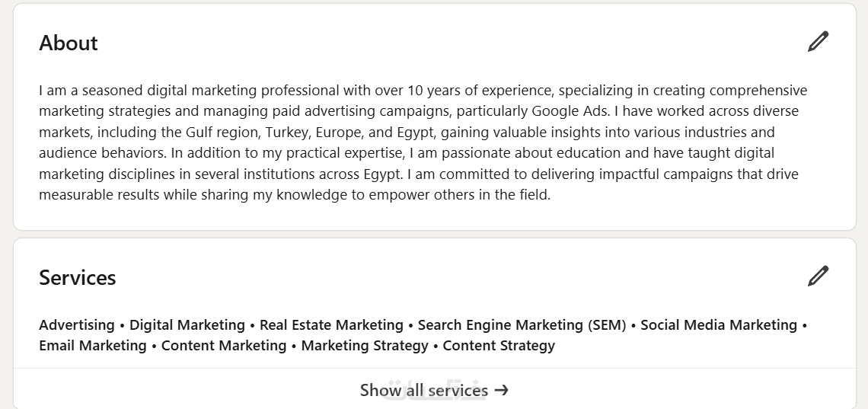Click the About section heading
The height and width of the screenshot is (409, 868).
pyautogui.click(x=69, y=43)
